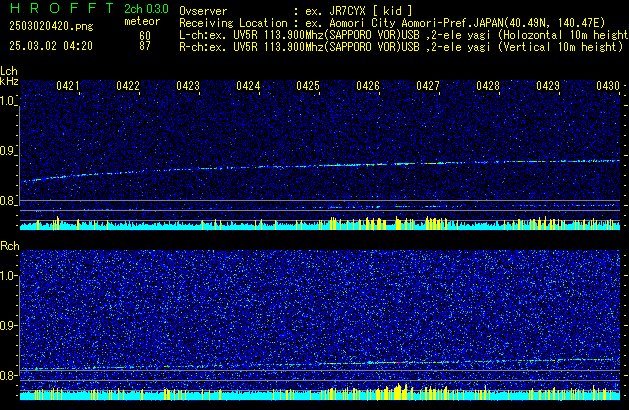This screenshot has height=410, width=629.
Task: Select the meteor count value 87
Action: [x=145, y=46]
